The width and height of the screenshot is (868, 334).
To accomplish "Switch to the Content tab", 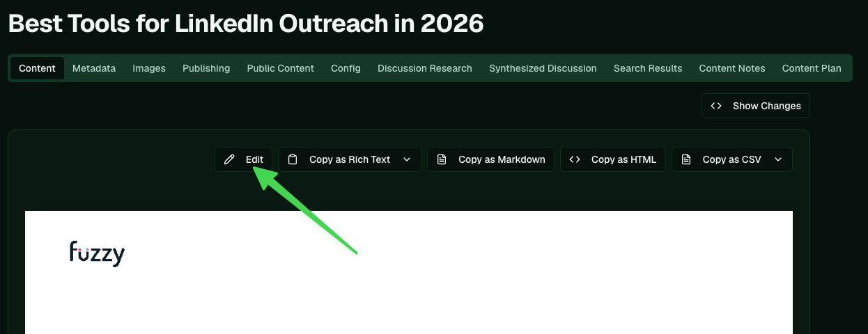I will [37, 68].
